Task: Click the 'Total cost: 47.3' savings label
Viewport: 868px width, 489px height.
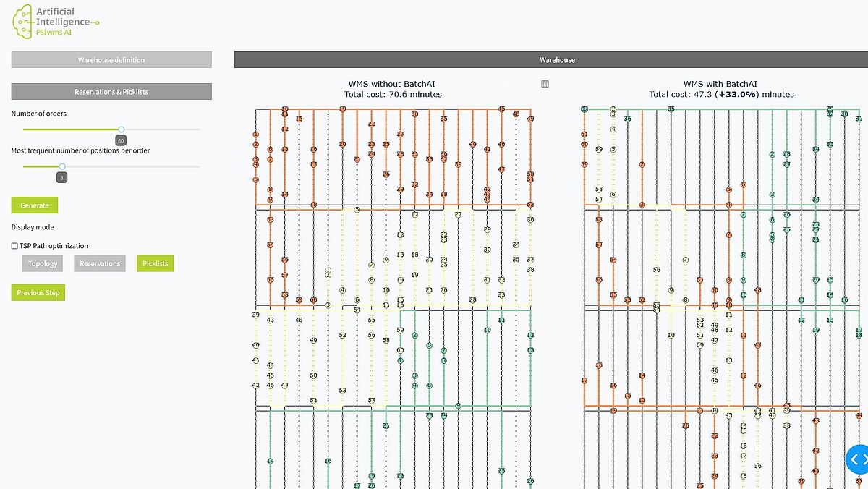Action: point(721,95)
